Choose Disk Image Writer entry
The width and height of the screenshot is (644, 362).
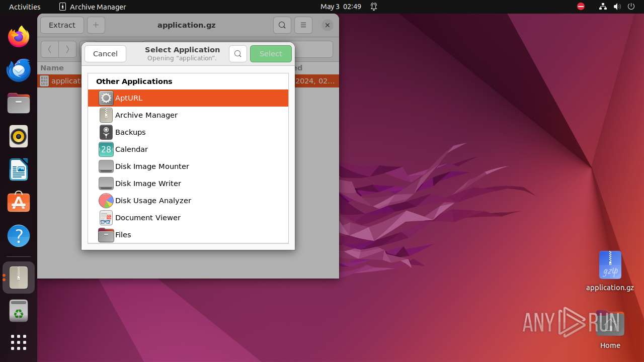pyautogui.click(x=188, y=184)
